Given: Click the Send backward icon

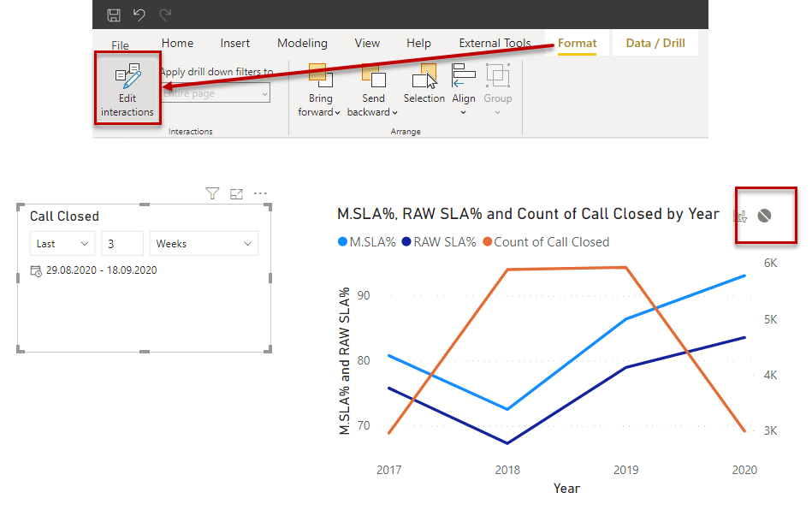Looking at the screenshot, I should [374, 75].
